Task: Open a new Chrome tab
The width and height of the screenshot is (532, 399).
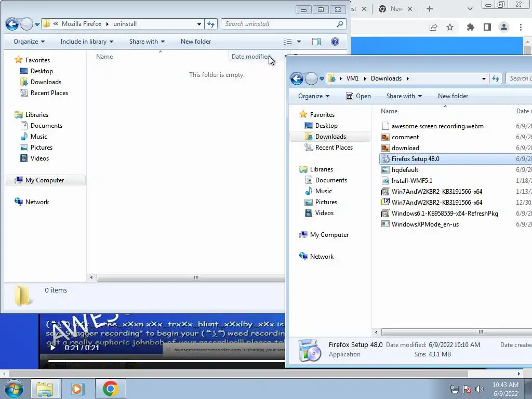Action: pyautogui.click(x=430, y=9)
